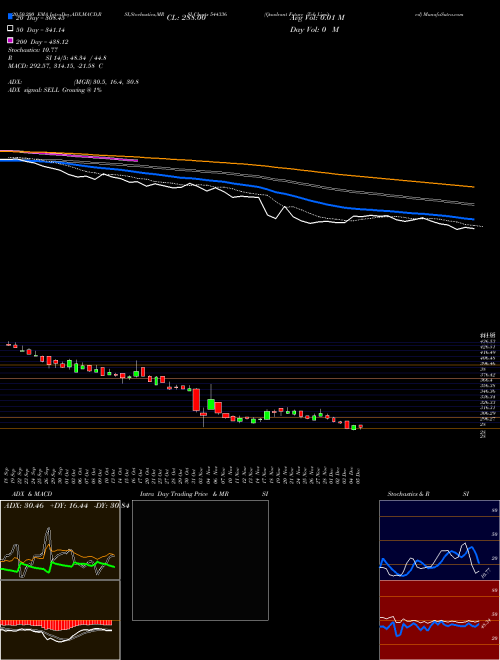Click the blue 20 Day legend swatch
Screen dimensions: 500x660
(10, 16)
